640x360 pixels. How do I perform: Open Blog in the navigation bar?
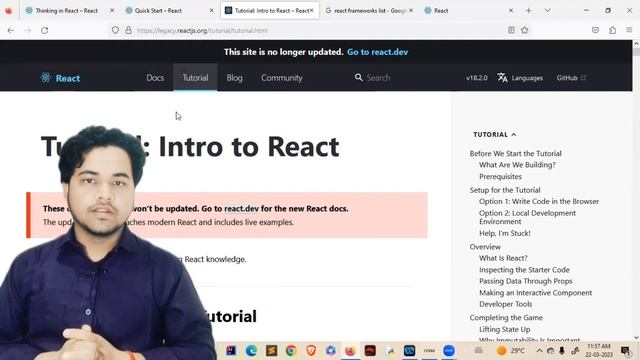[234, 78]
